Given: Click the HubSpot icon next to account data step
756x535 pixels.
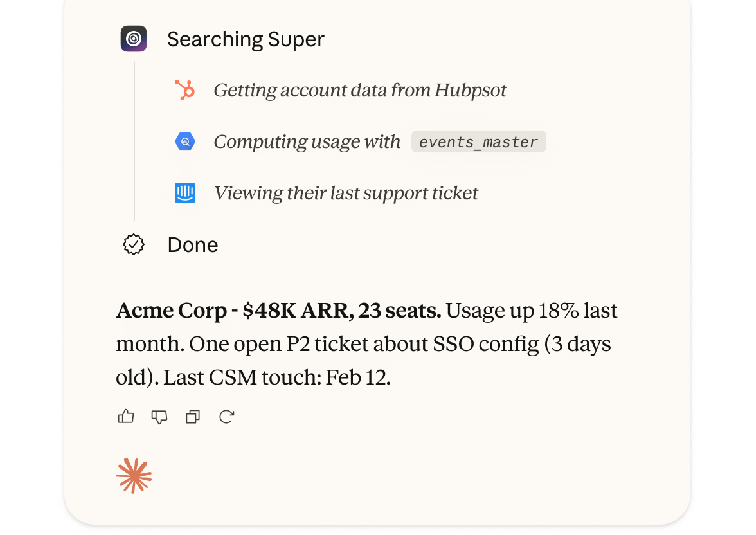Looking at the screenshot, I should (x=185, y=90).
